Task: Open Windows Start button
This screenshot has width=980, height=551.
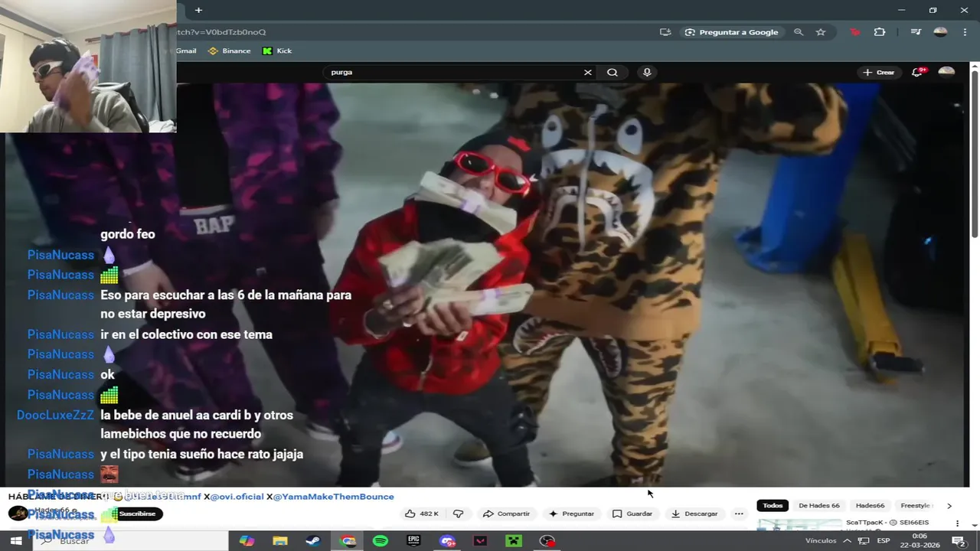Action: [x=15, y=541]
